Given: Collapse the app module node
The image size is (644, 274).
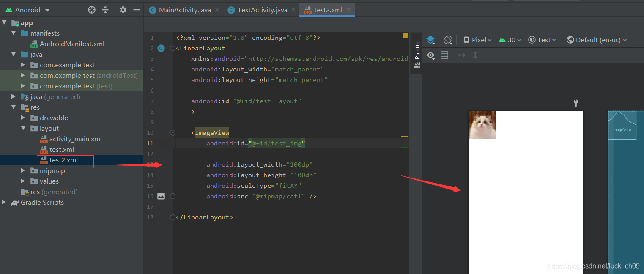Looking at the screenshot, I should [x=4, y=22].
